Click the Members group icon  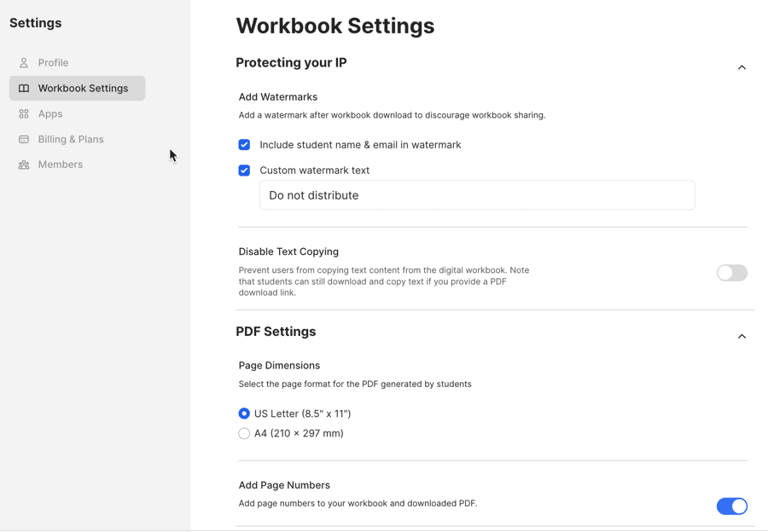(x=24, y=165)
